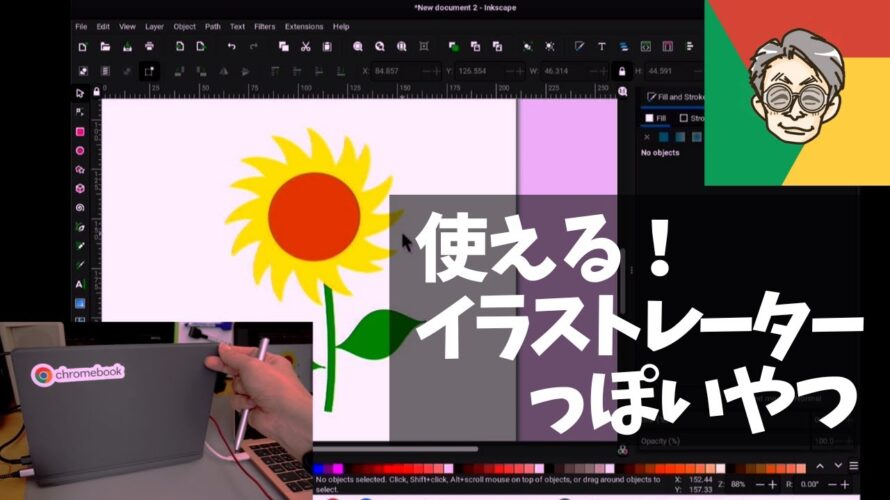Open the Edit menu
The height and width of the screenshot is (500, 890).
coord(103,27)
